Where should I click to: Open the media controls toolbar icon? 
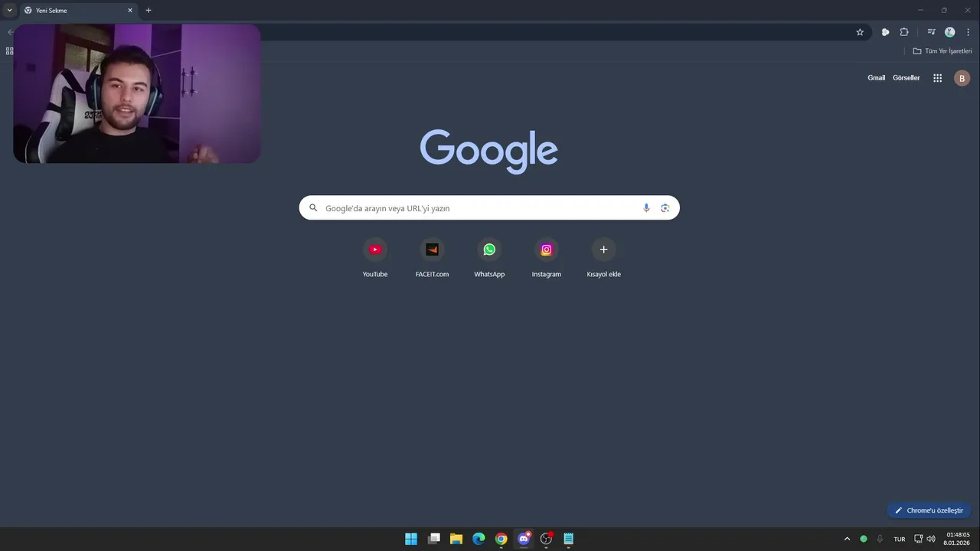pos(931,32)
